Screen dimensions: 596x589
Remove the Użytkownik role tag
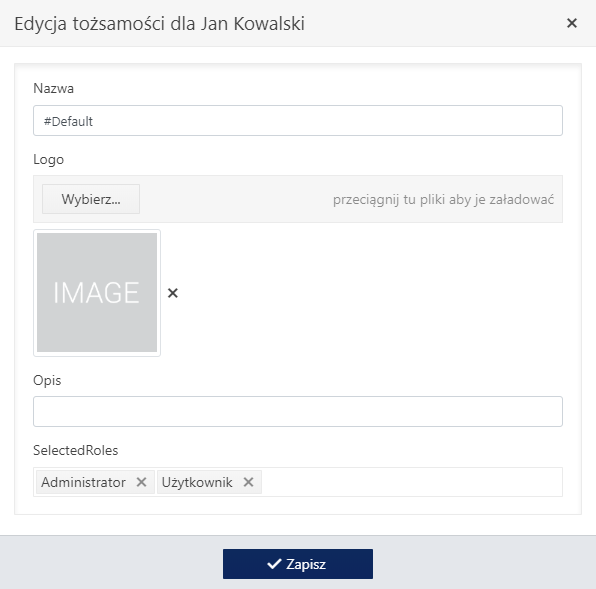click(x=249, y=482)
